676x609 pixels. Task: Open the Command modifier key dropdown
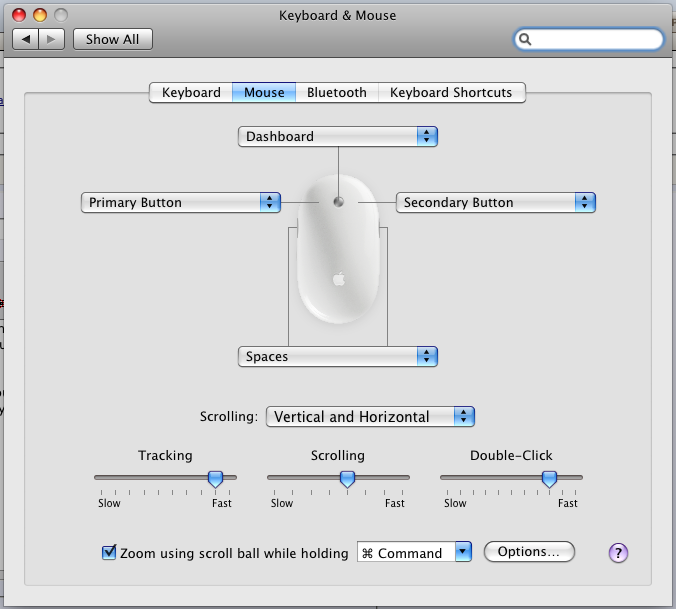(414, 552)
